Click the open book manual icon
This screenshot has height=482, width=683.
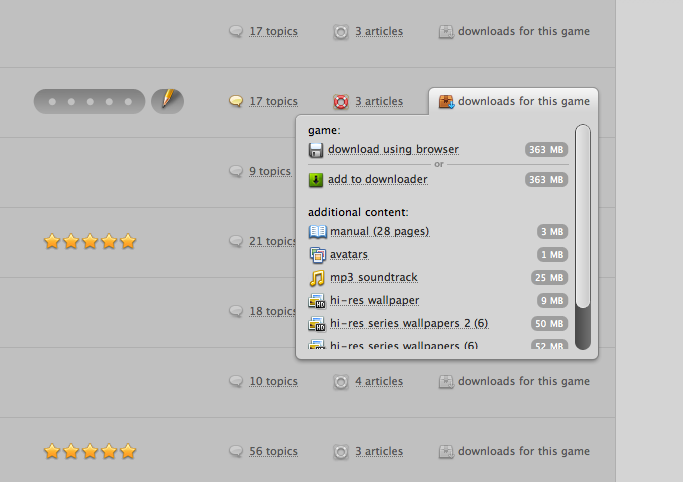click(318, 231)
